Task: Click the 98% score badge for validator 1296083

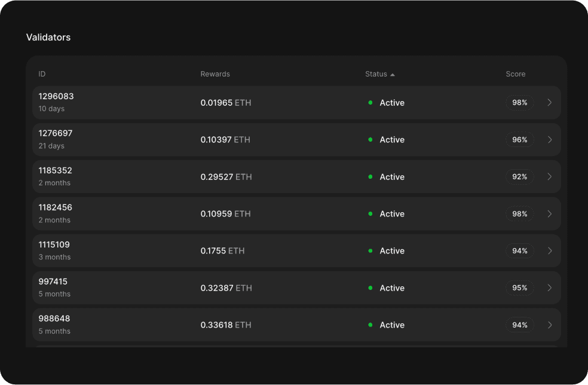Action: (x=519, y=102)
